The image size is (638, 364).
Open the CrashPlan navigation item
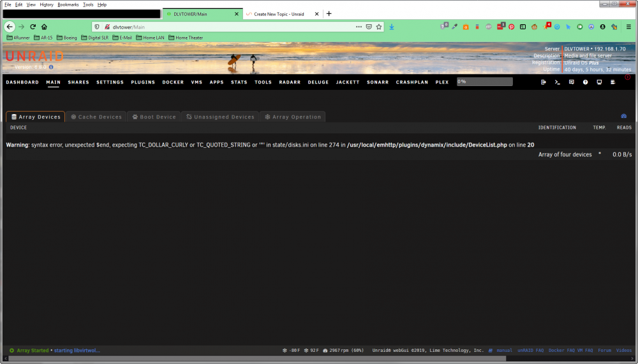(x=412, y=82)
